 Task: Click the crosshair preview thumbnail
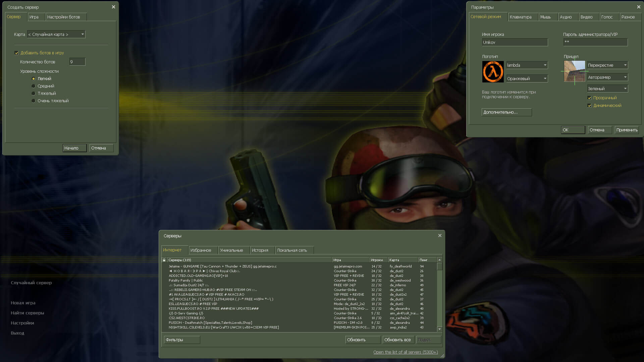pyautogui.click(x=574, y=71)
